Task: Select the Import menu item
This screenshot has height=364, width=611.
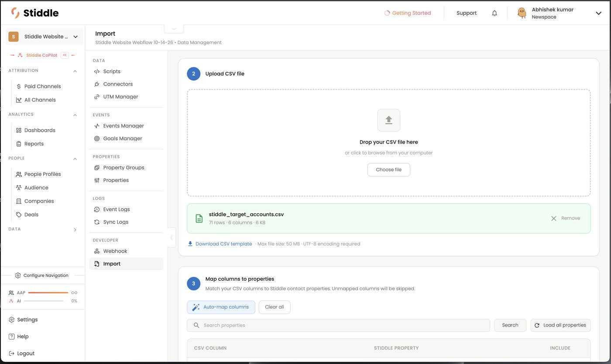Action: click(x=126, y=264)
